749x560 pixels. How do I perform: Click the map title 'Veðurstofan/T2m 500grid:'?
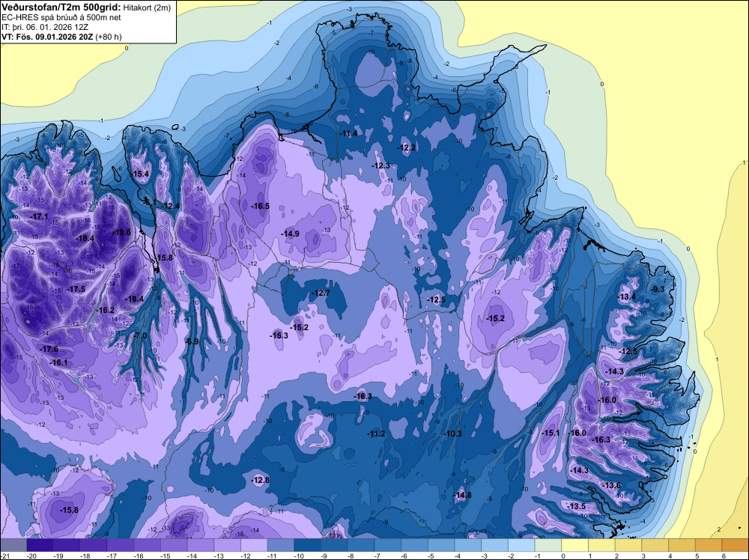click(x=61, y=7)
